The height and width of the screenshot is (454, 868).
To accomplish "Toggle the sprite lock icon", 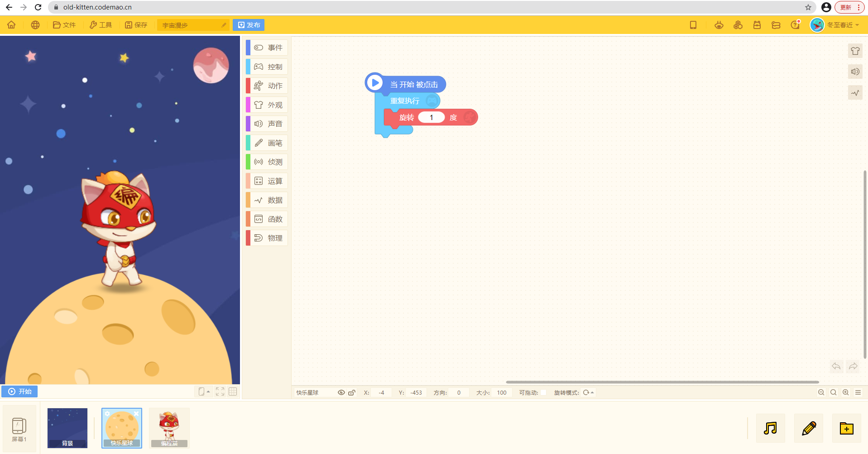I will click(352, 393).
